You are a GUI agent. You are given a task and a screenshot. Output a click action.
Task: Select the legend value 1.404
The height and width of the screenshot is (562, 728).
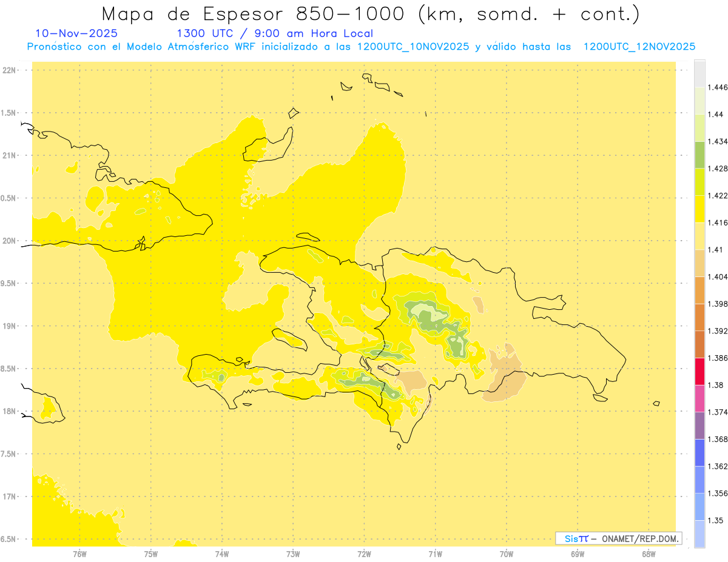tap(718, 276)
